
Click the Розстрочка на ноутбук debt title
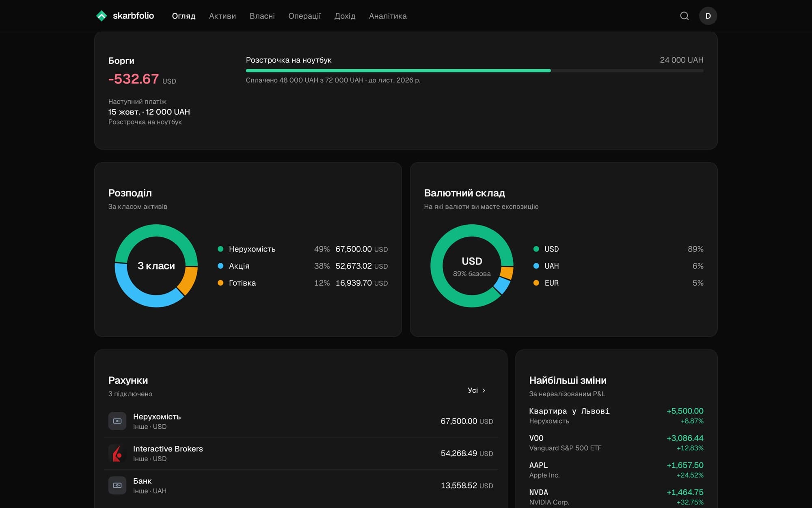[x=289, y=60]
